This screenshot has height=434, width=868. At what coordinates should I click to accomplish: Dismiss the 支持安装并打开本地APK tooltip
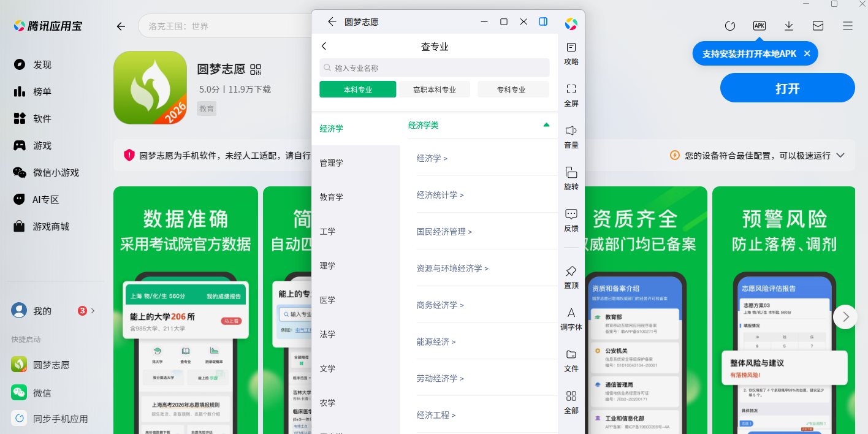(807, 53)
